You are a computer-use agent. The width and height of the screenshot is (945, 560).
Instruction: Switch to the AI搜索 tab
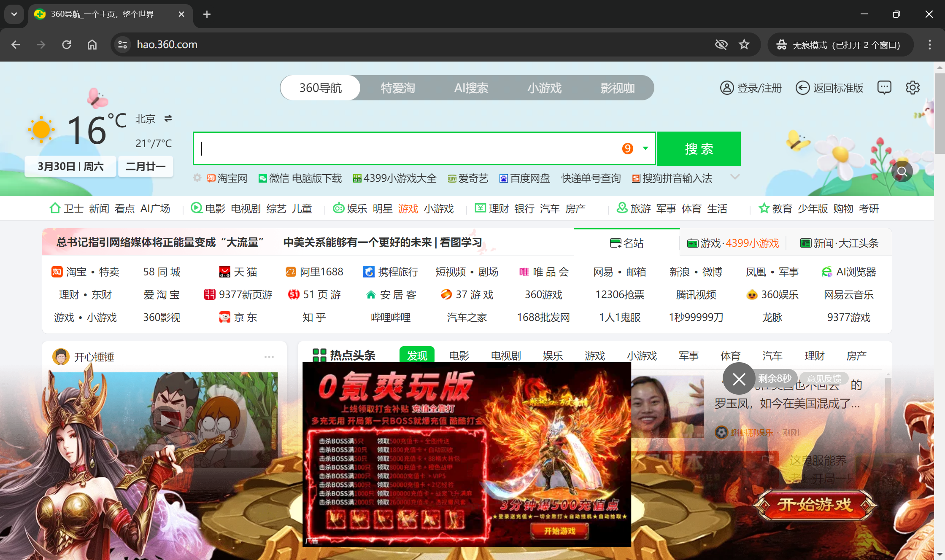click(471, 88)
